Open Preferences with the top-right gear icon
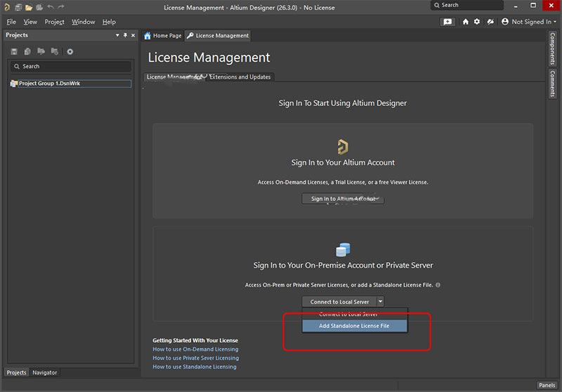The image size is (562, 392). click(477, 22)
